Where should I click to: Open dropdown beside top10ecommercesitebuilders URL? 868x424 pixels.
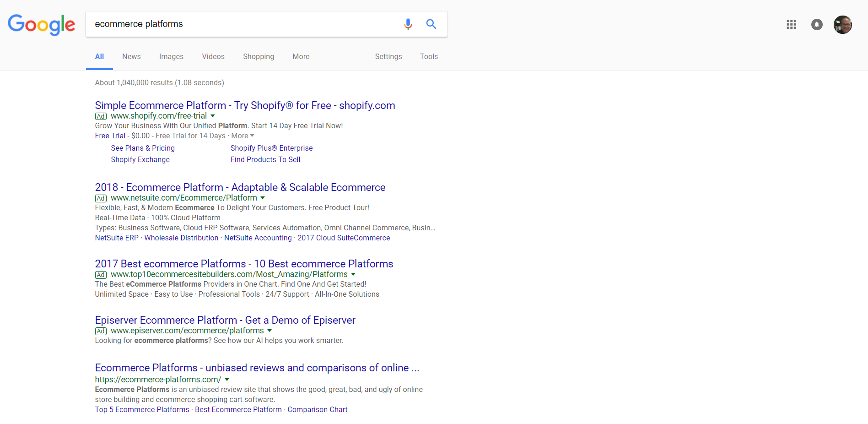pyautogui.click(x=353, y=275)
